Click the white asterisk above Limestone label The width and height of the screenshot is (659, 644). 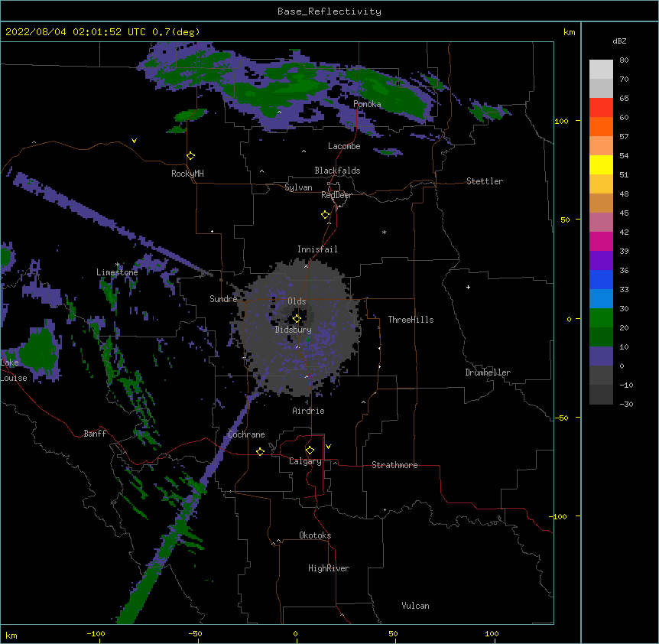[x=117, y=265]
